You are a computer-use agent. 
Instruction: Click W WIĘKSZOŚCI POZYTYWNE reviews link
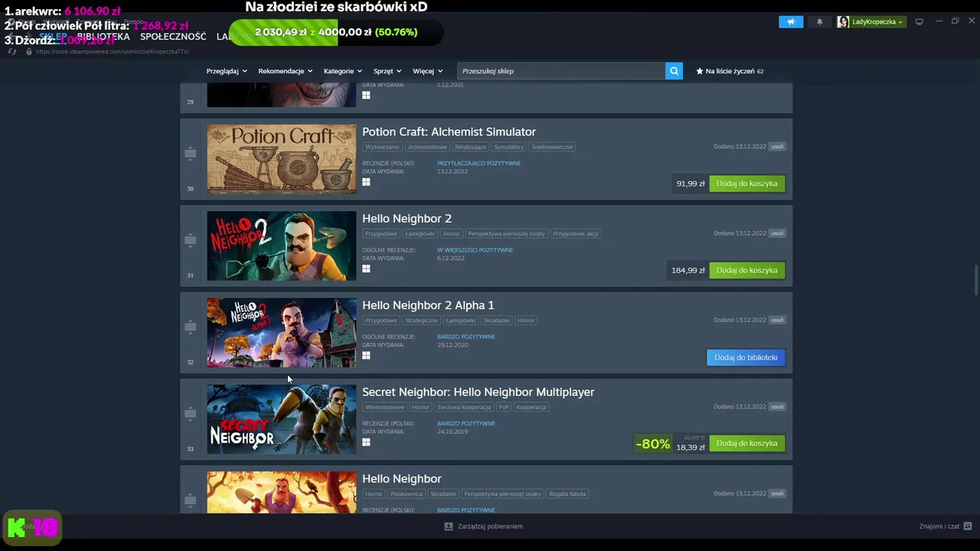pos(475,249)
